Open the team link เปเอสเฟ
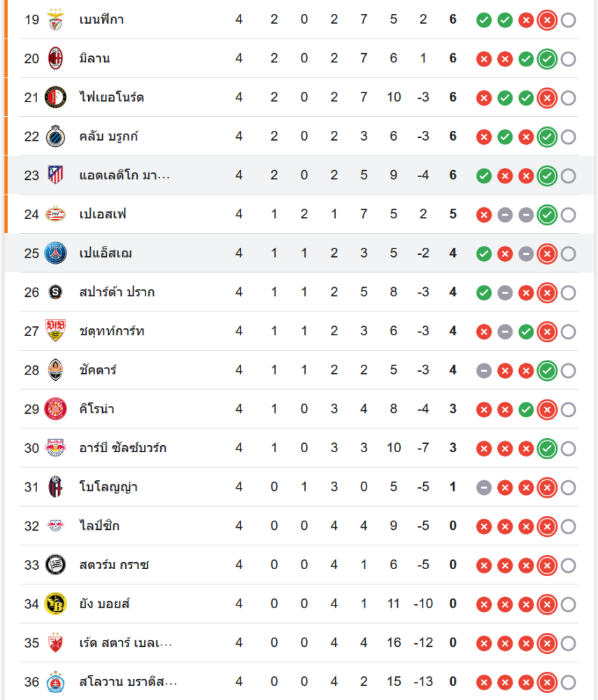This screenshot has width=598, height=700. pyautogui.click(x=103, y=214)
